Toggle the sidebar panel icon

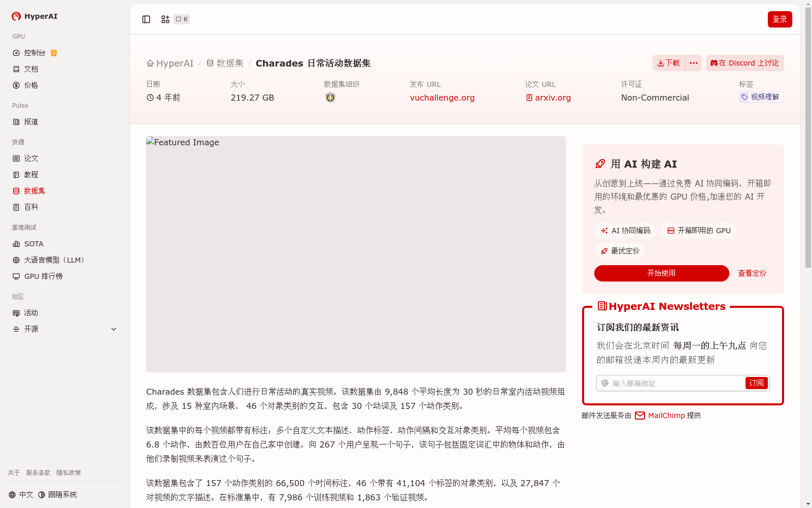click(146, 19)
